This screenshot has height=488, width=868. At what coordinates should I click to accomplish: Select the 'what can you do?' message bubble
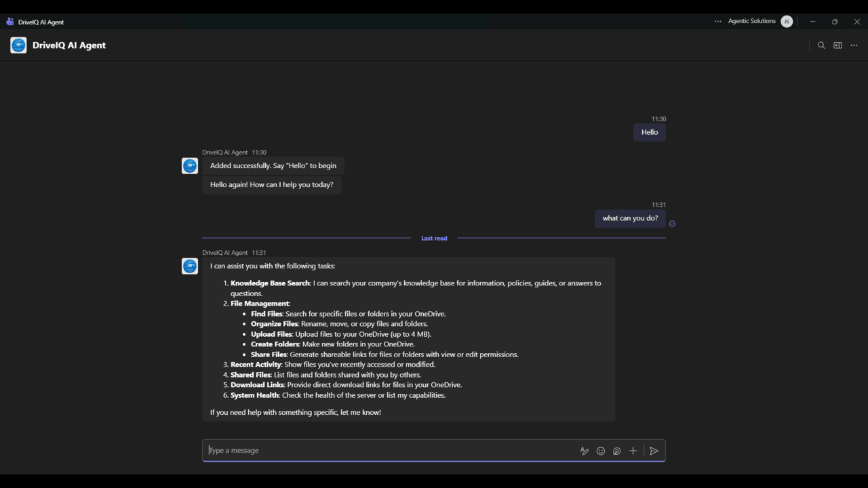pyautogui.click(x=630, y=218)
